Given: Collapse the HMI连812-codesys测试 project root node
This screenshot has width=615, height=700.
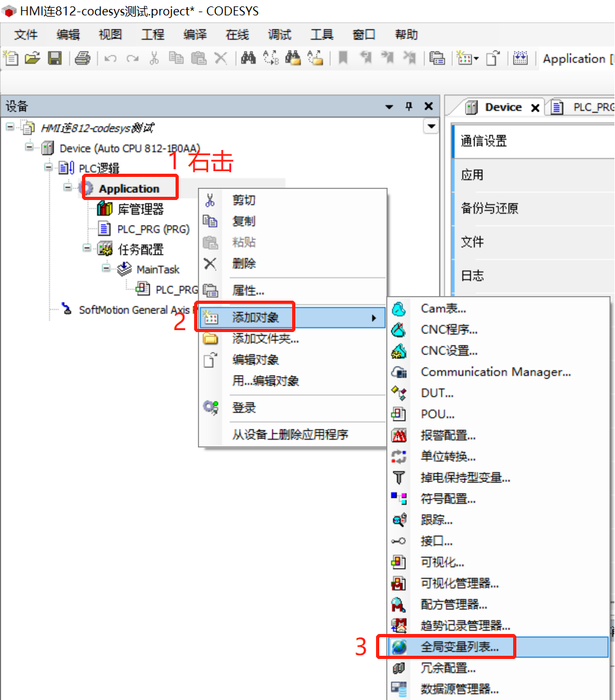Looking at the screenshot, I should coord(10,127).
